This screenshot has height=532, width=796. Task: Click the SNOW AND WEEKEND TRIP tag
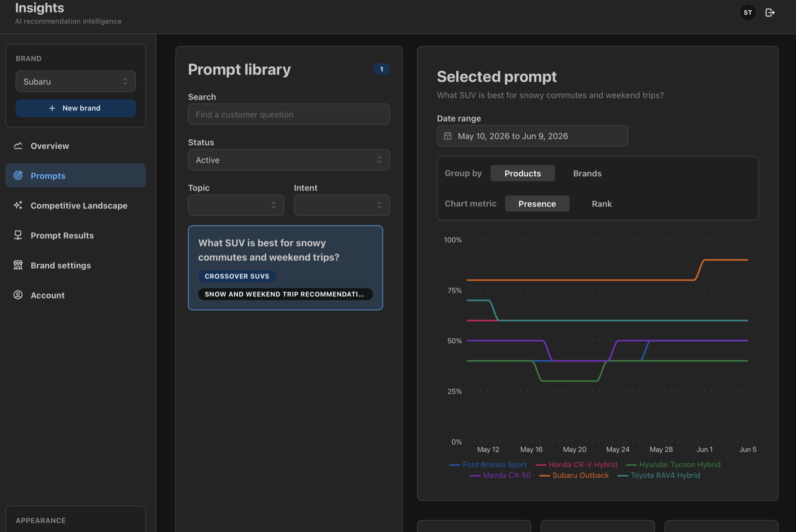(285, 294)
